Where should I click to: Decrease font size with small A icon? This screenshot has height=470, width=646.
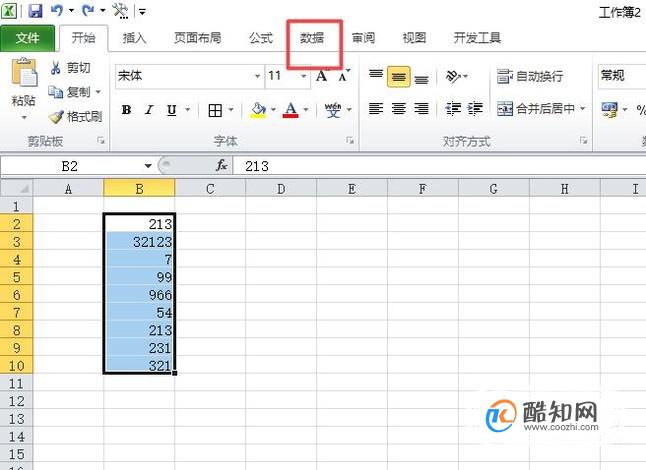click(x=343, y=76)
